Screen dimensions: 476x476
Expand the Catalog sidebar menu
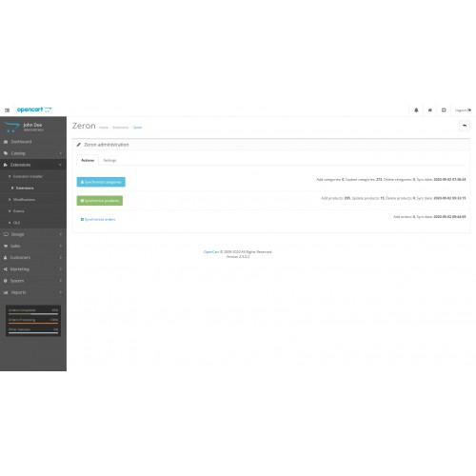click(33, 153)
